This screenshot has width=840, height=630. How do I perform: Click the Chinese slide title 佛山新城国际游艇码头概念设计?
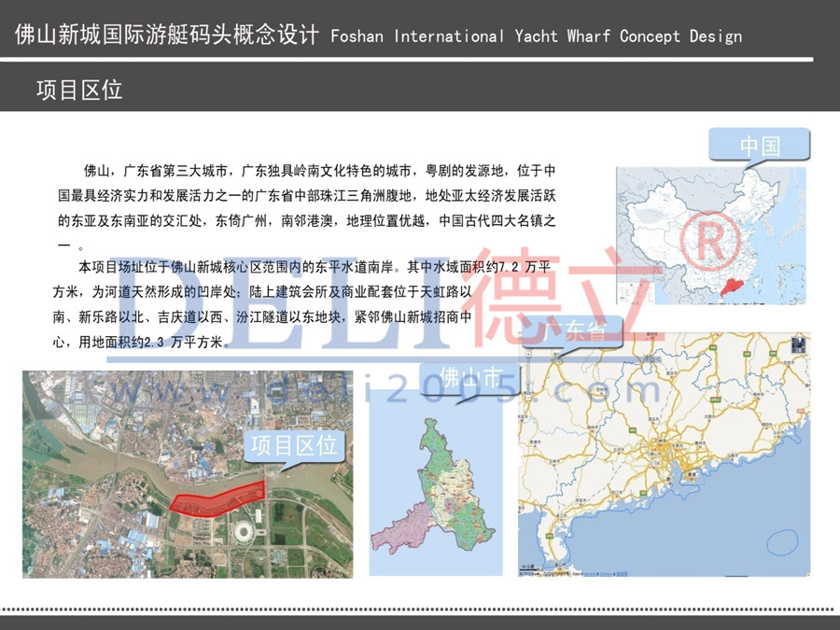(167, 35)
